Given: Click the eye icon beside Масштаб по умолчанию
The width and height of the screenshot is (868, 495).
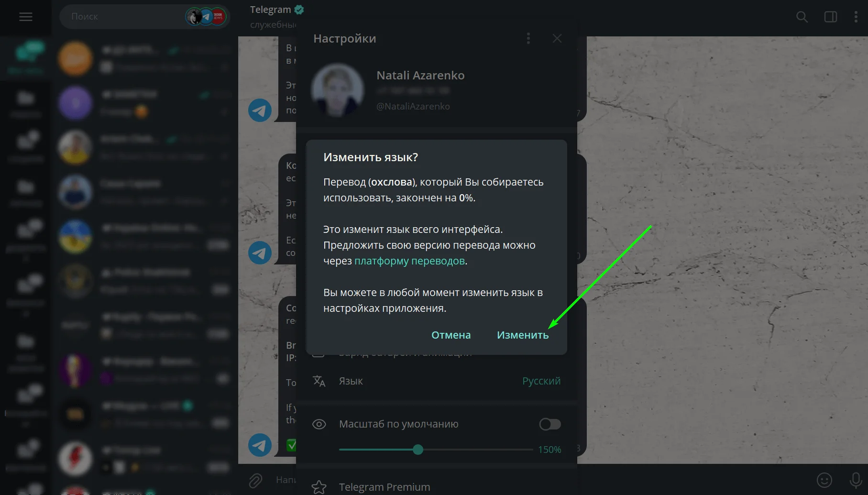Looking at the screenshot, I should click(319, 424).
